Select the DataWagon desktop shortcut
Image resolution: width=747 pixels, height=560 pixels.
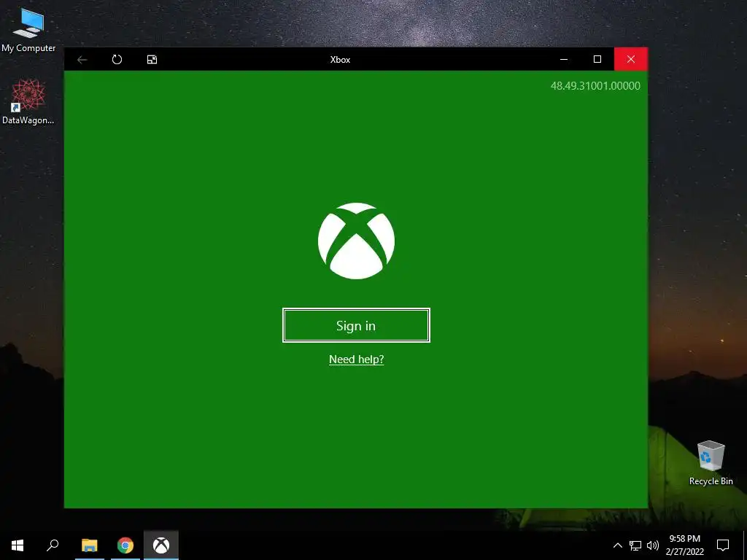click(x=28, y=102)
